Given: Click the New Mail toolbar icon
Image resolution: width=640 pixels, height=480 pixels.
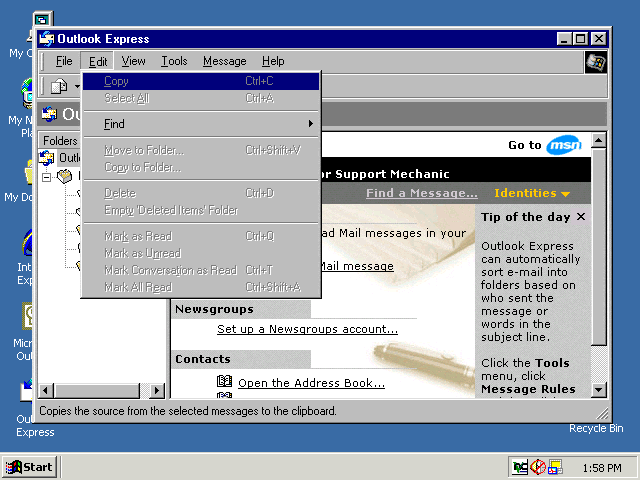Looking at the screenshot, I should click(x=59, y=87).
